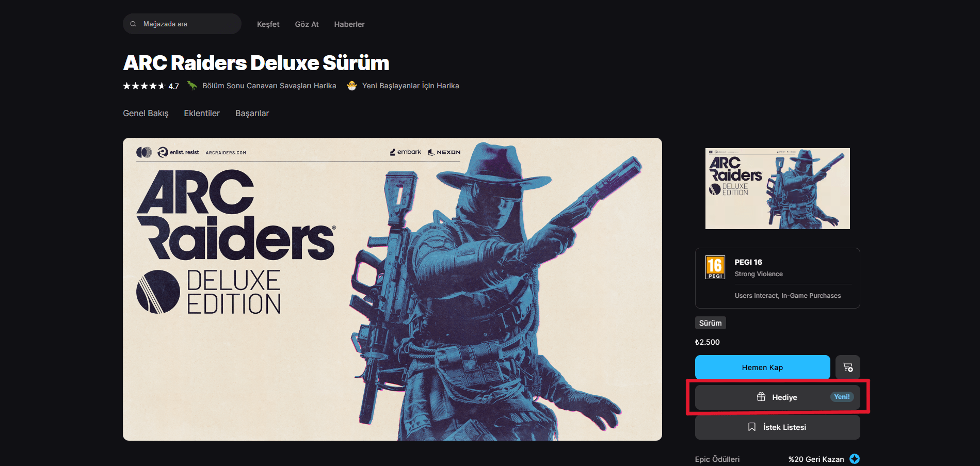Click the search magnifier icon
The image size is (980, 466).
pyautogui.click(x=133, y=24)
